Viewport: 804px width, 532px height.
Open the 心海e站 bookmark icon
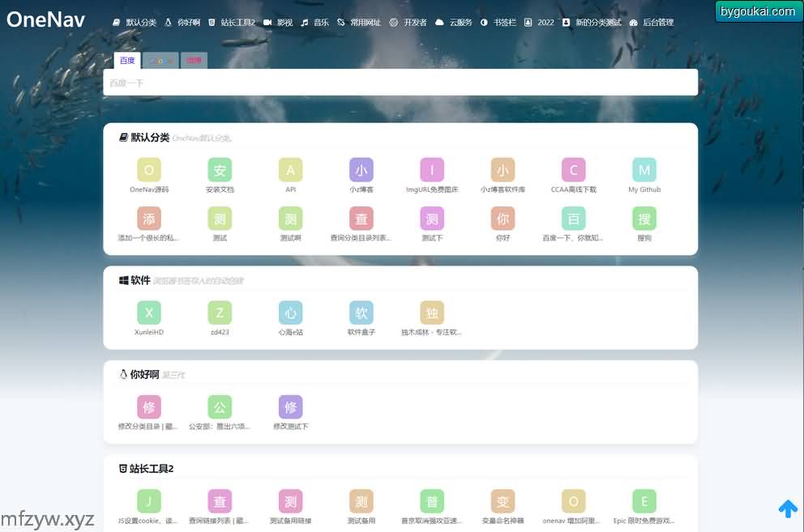point(290,313)
